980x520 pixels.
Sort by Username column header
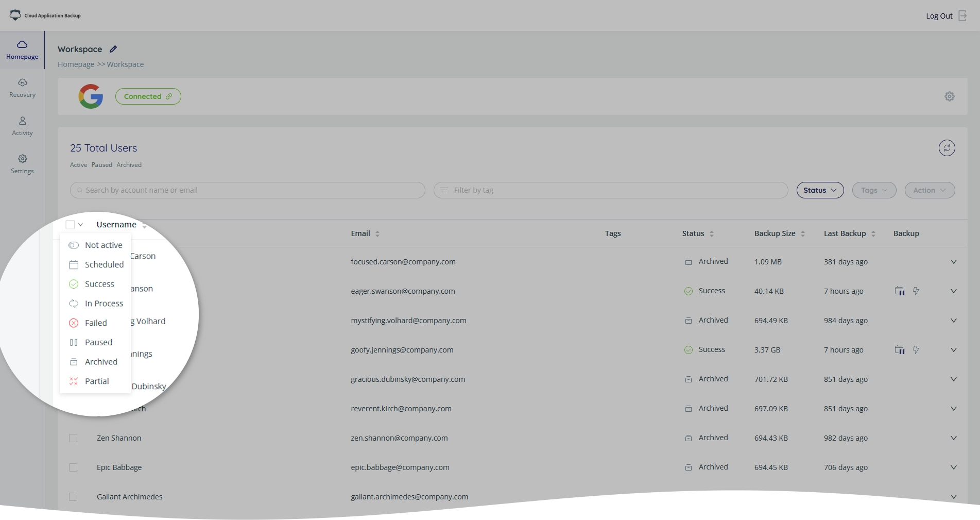(116, 225)
